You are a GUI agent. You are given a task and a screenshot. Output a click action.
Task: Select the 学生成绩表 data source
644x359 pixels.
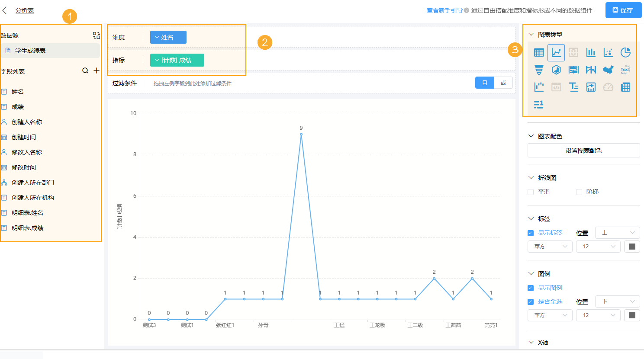[x=30, y=51]
